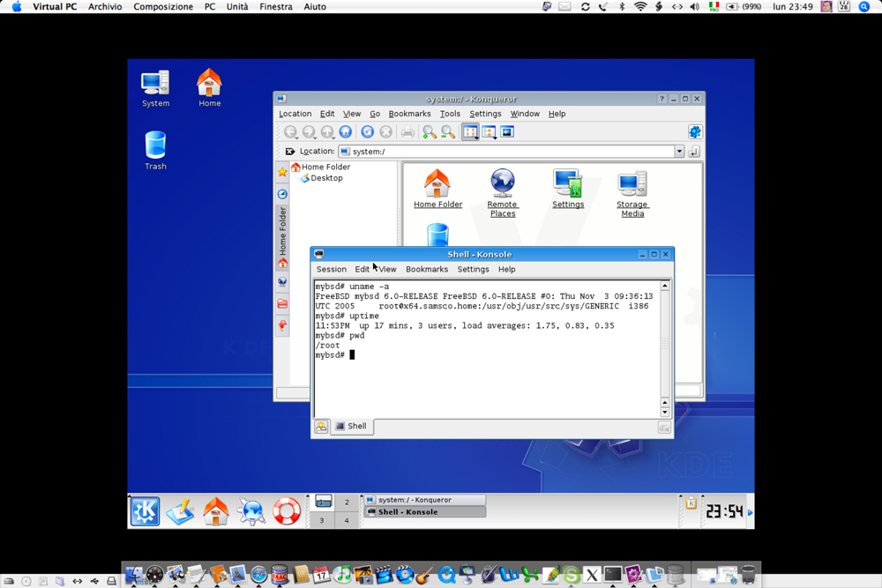Open the new session button in Konsole
The width and height of the screenshot is (882, 588).
[321, 427]
